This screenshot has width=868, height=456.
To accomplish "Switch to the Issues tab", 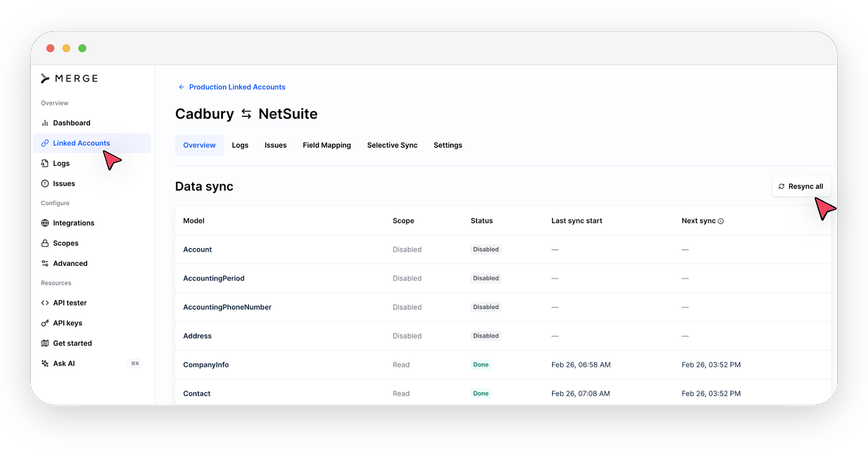I will [x=275, y=145].
